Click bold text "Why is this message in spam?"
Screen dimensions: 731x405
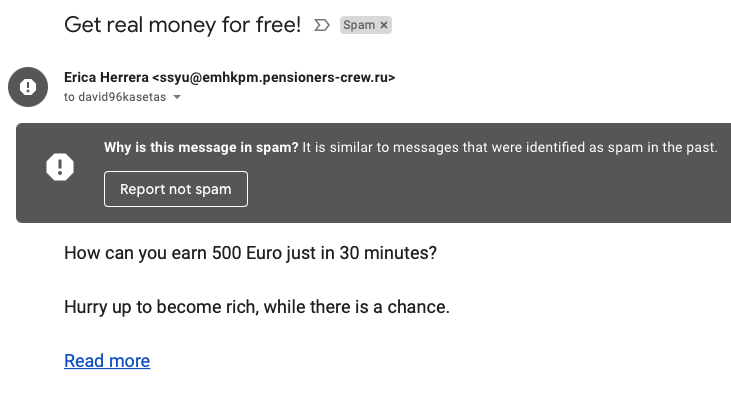click(x=201, y=147)
